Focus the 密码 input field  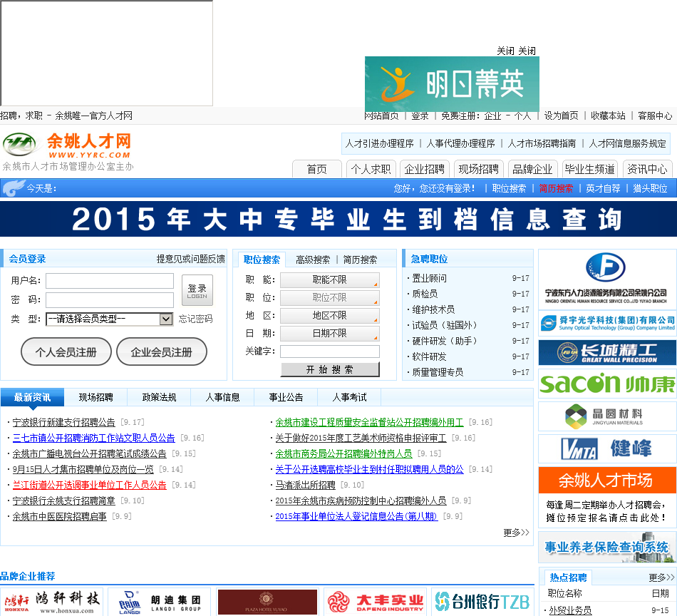point(110,299)
